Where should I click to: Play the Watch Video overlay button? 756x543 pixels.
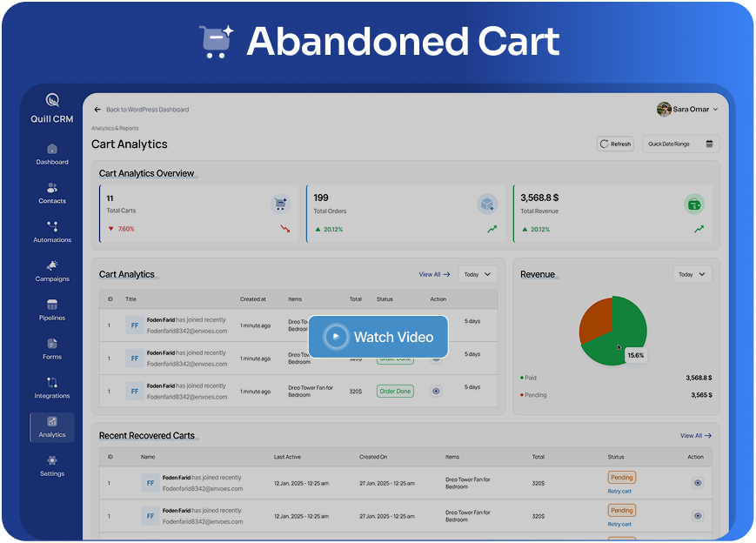[378, 337]
